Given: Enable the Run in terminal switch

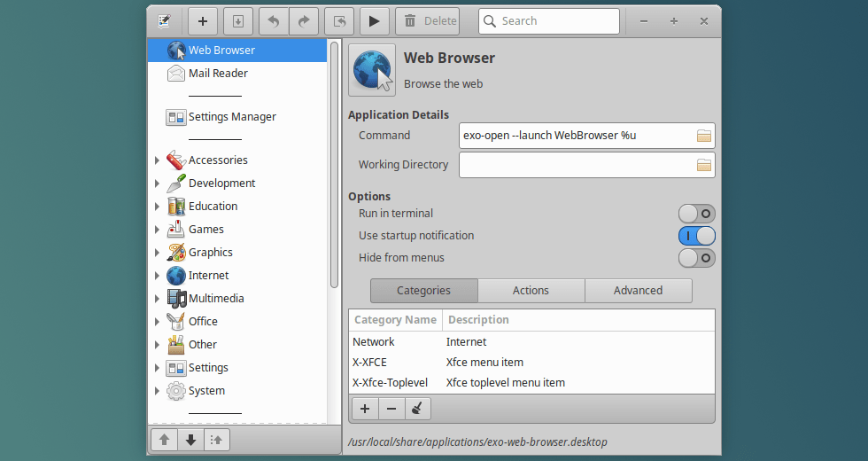Looking at the screenshot, I should pos(696,214).
